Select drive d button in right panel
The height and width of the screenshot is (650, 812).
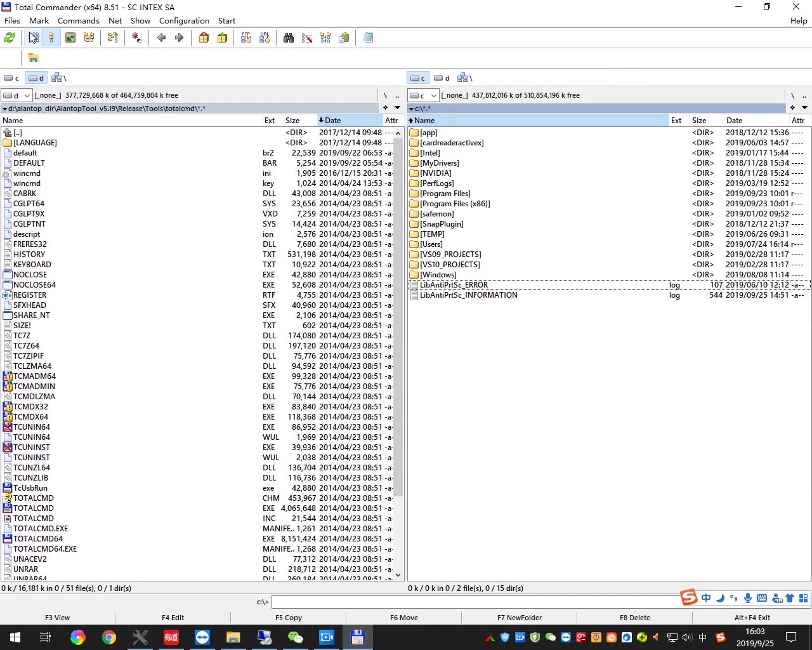[x=442, y=78]
